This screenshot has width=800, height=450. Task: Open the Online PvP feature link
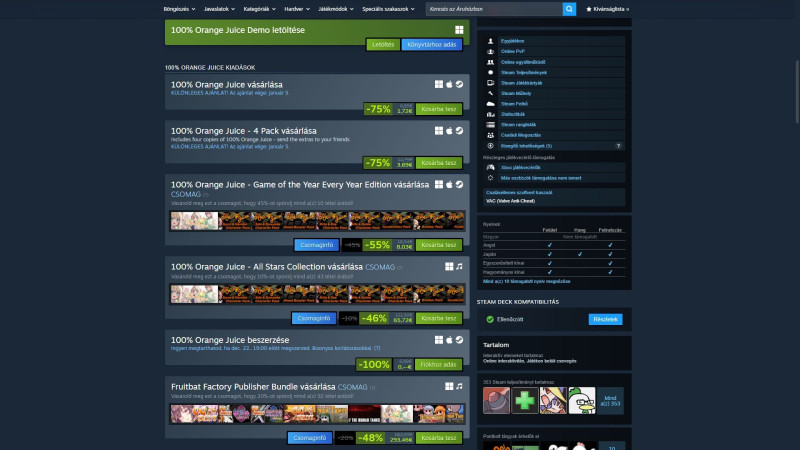pos(513,52)
